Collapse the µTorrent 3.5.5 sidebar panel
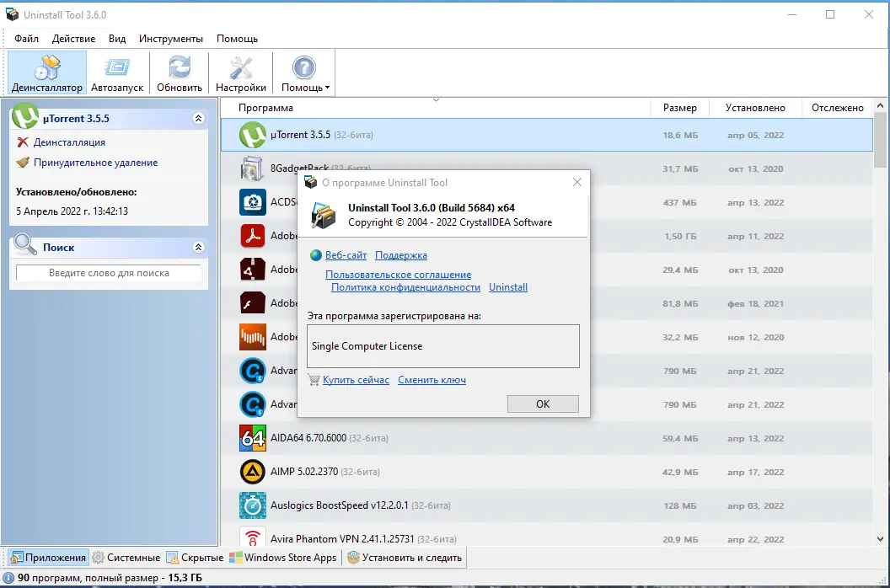The image size is (890, 588). point(198,118)
